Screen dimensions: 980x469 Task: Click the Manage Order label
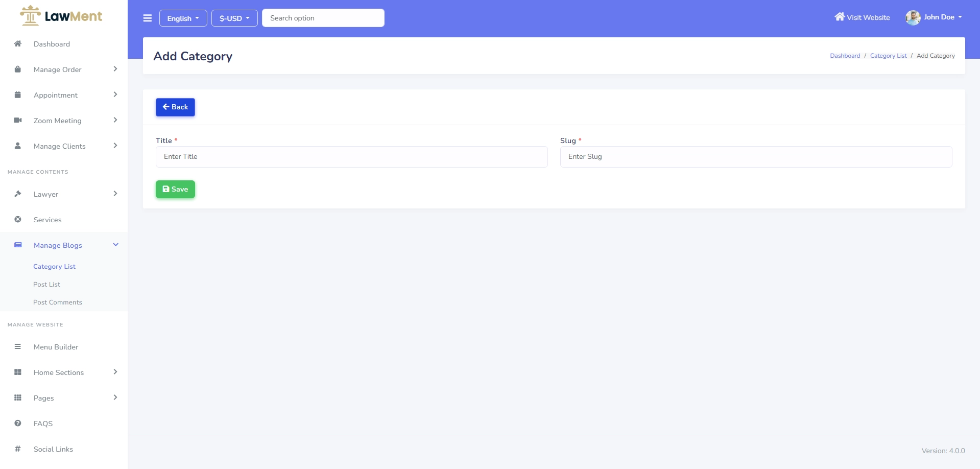click(57, 69)
